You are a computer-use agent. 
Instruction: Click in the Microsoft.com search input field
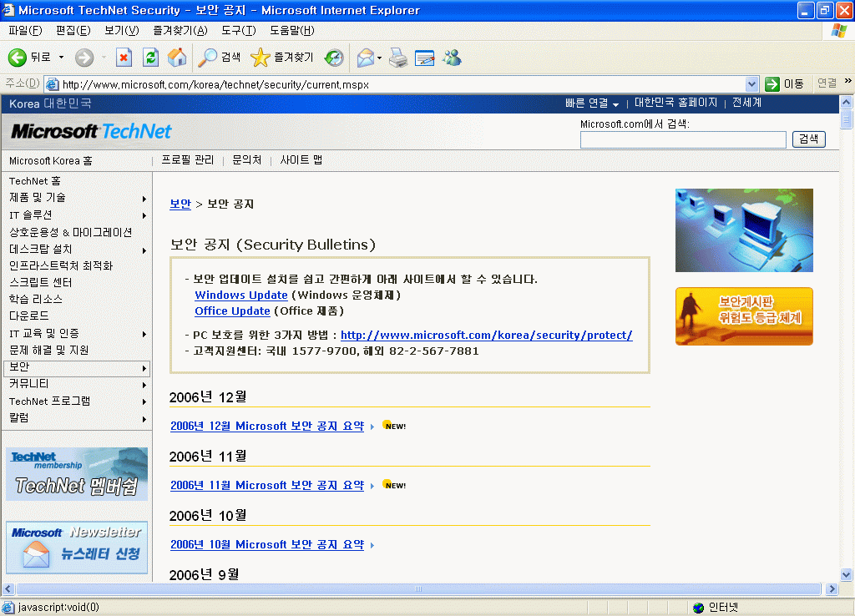(683, 139)
